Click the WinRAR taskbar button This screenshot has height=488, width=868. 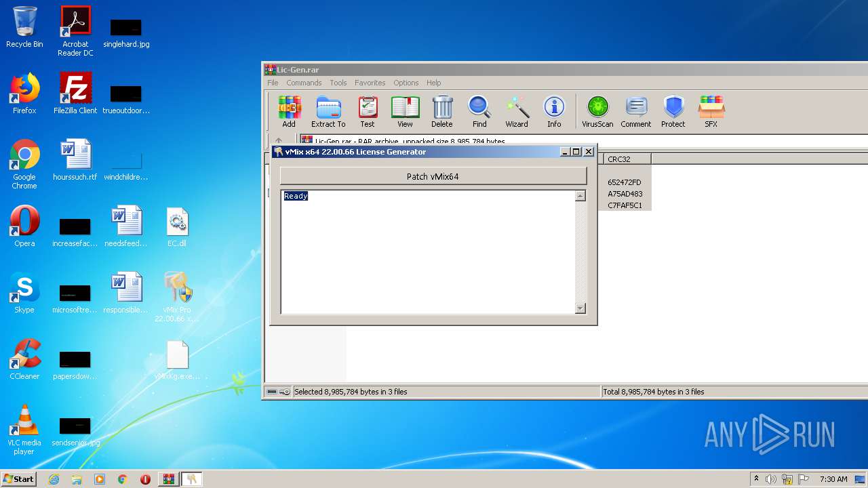[168, 479]
